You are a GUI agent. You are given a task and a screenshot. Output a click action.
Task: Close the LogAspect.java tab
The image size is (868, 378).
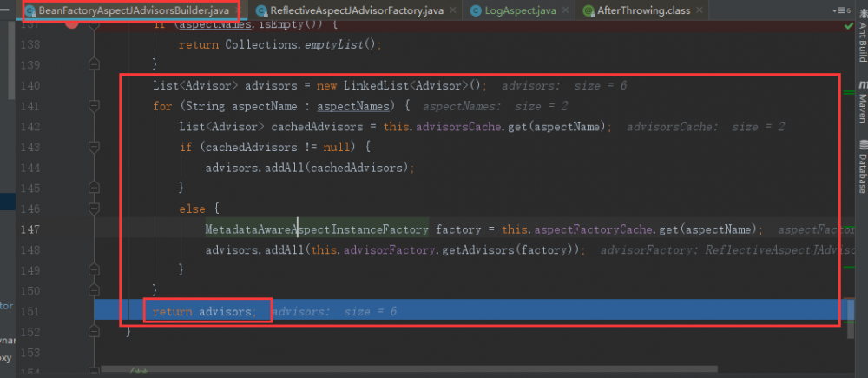click(565, 10)
